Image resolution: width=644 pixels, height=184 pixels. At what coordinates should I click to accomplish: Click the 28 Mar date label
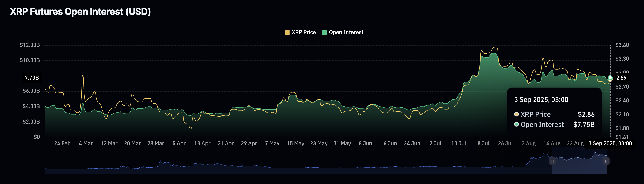tap(156, 144)
